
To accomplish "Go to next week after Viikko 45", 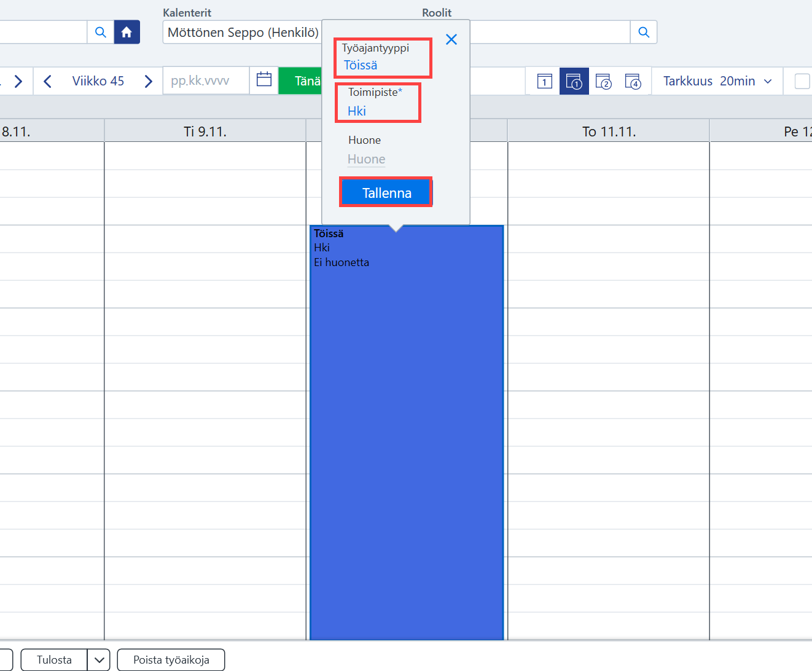I will tap(148, 81).
